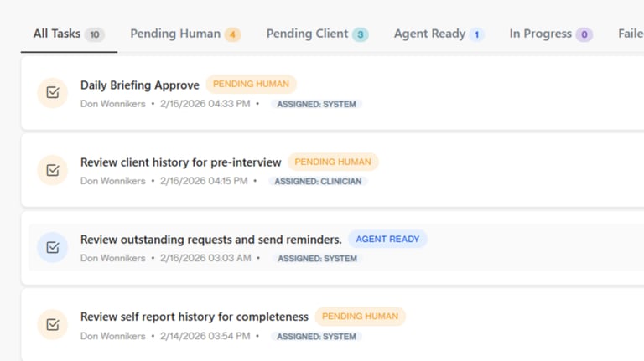
Task: Show the Agent Ready tab
Action: point(429,34)
